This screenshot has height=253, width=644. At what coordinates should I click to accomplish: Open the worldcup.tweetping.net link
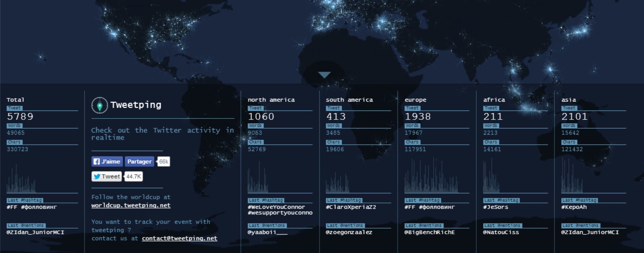tap(131, 205)
